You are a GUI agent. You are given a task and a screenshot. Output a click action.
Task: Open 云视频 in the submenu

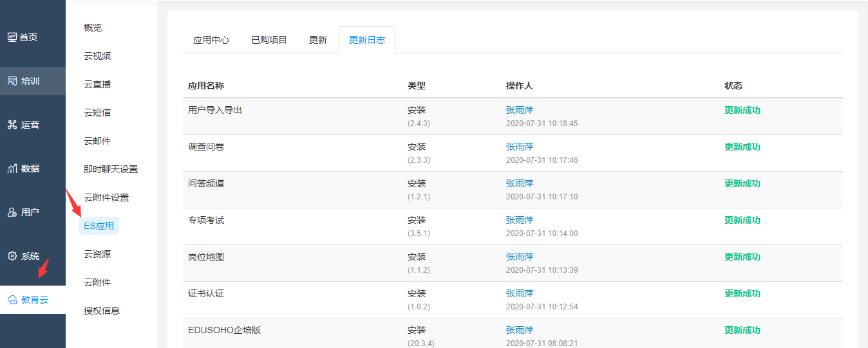97,56
